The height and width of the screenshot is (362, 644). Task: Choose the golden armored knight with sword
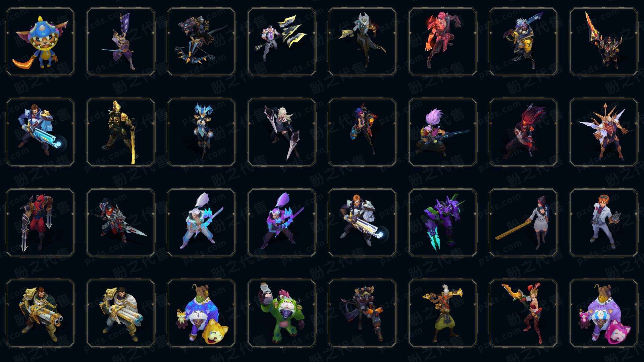[121, 132]
